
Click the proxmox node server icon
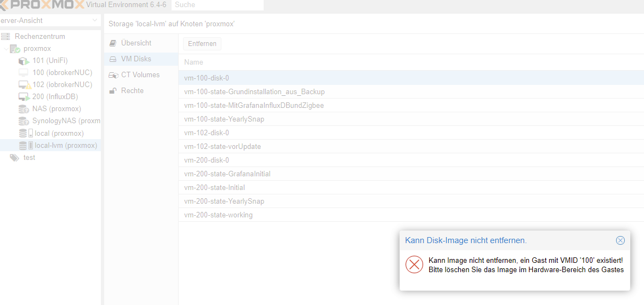(15, 49)
